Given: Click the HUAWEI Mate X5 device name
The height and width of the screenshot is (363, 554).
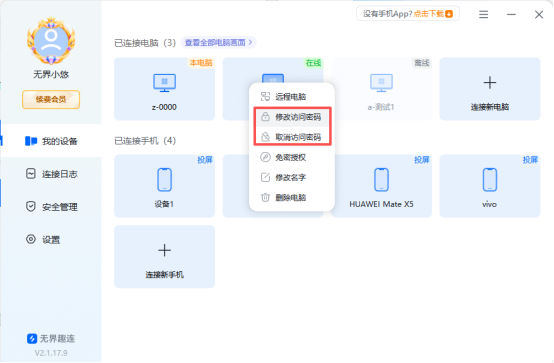Looking at the screenshot, I should point(381,204).
